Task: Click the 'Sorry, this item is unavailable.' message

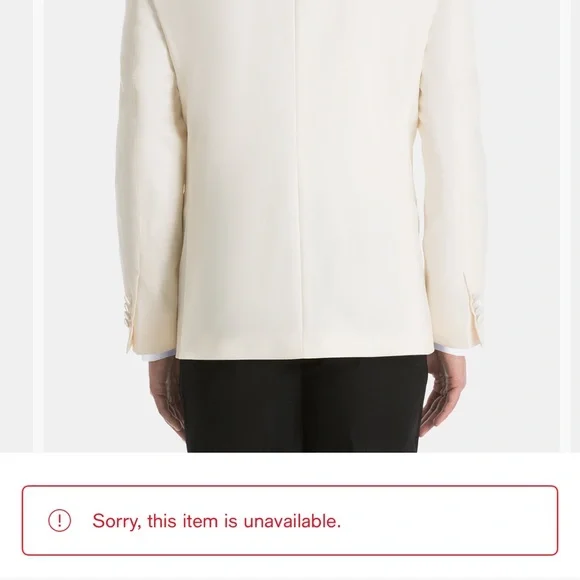Action: [216, 521]
